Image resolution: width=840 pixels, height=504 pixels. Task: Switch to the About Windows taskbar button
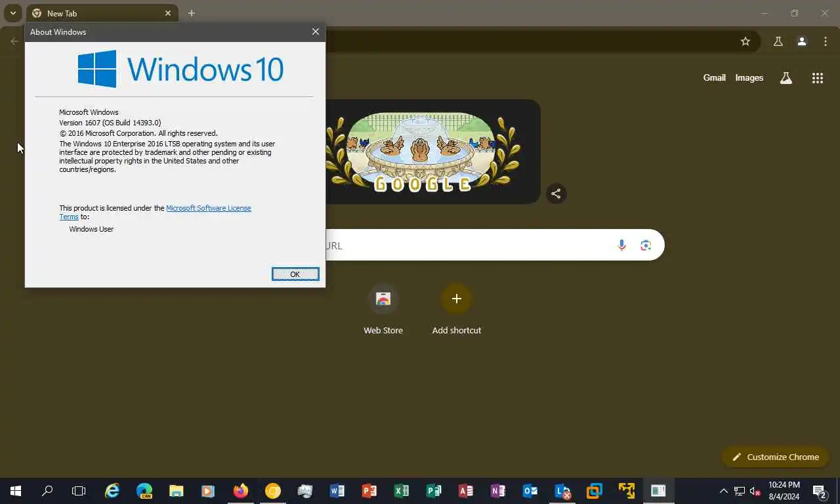pos(658,491)
